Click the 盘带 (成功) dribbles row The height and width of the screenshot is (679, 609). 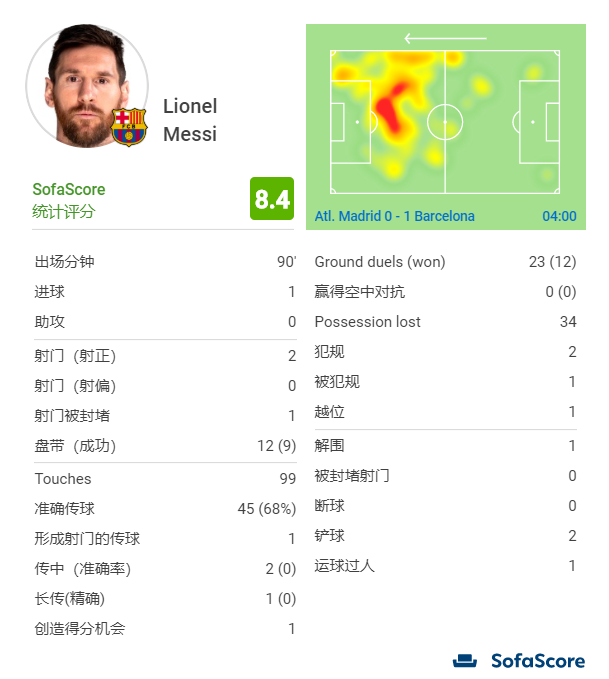pos(165,446)
